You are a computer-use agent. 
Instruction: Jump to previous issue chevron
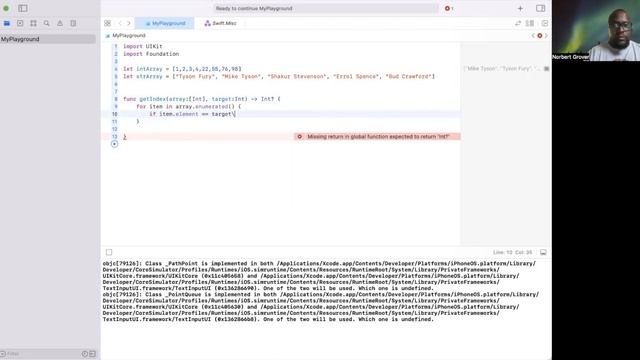pyautogui.click(x=533, y=36)
